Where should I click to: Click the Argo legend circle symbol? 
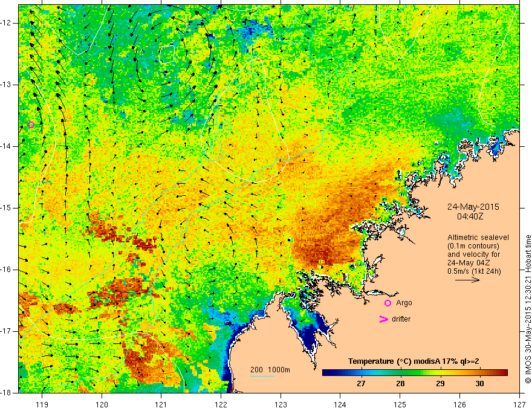point(388,303)
